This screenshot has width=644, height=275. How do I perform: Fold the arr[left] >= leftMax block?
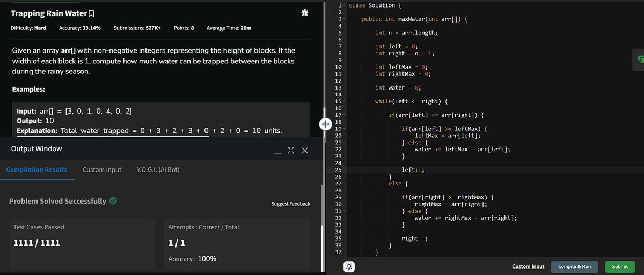point(345,129)
